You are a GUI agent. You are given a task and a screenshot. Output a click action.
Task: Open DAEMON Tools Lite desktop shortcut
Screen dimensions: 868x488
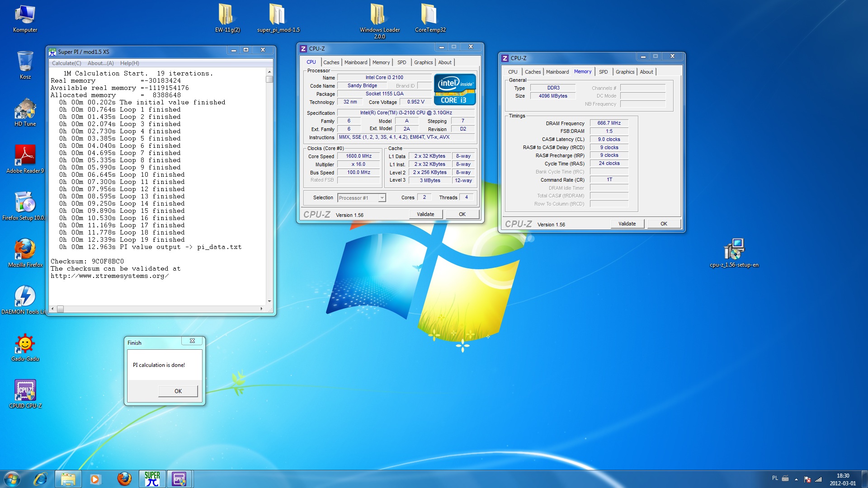(x=24, y=300)
